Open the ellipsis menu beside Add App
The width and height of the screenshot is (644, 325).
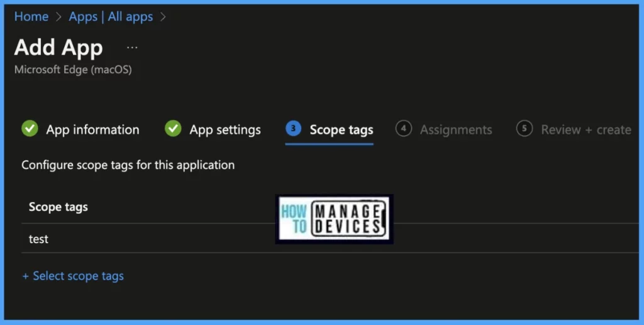pyautogui.click(x=132, y=48)
